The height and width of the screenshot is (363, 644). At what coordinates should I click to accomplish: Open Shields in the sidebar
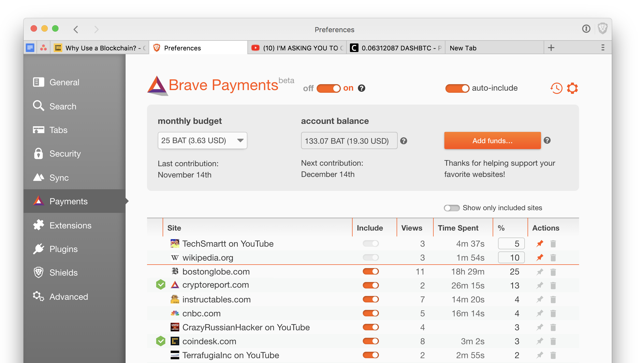pos(63,273)
